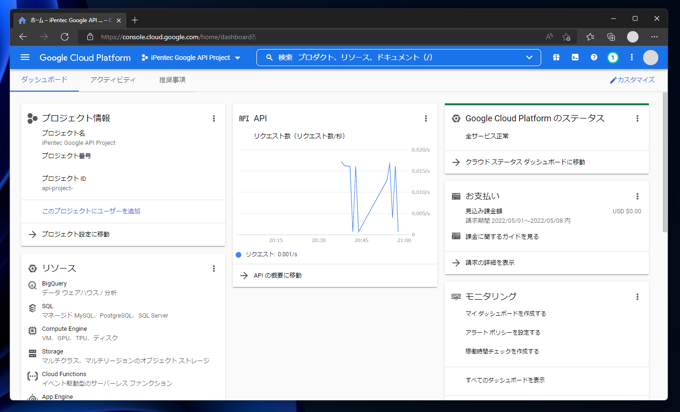Open notifications badge showing 1
Viewport: 680px width, 412px height.
pos(613,57)
